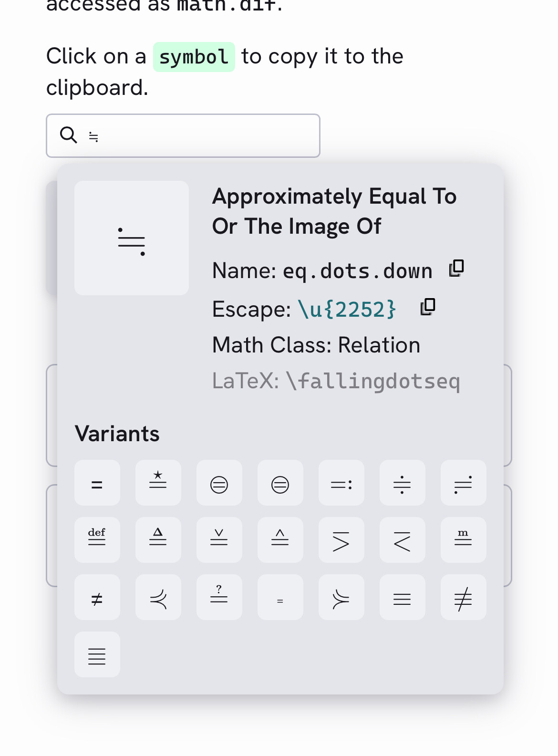The image size is (558, 756).
Task: Focus the symbol search input field
Action: coord(200,136)
